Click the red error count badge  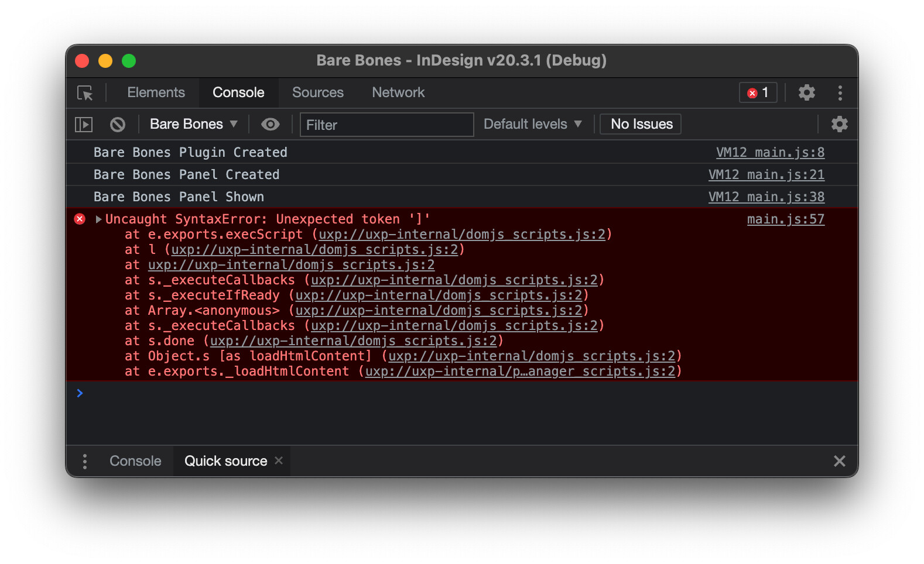coord(758,92)
